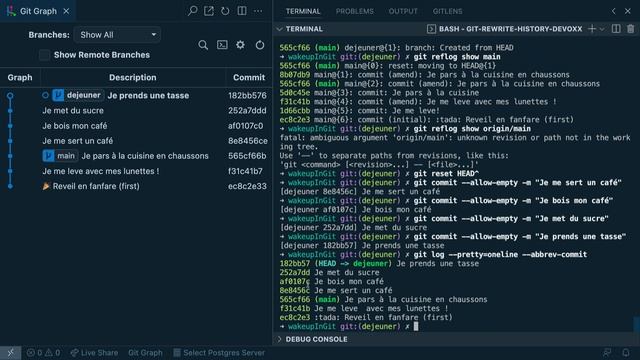Open Git Graph repository settings gear
The width and height of the screenshot is (640, 360).
tap(240, 44)
